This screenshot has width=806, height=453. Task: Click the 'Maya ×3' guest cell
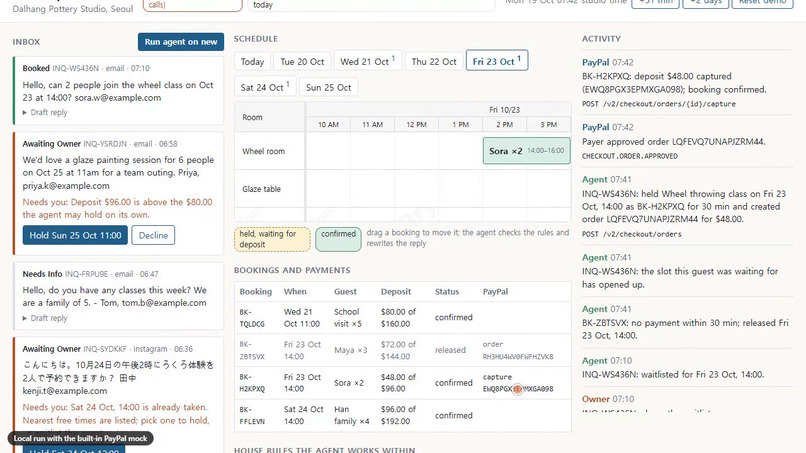click(351, 350)
